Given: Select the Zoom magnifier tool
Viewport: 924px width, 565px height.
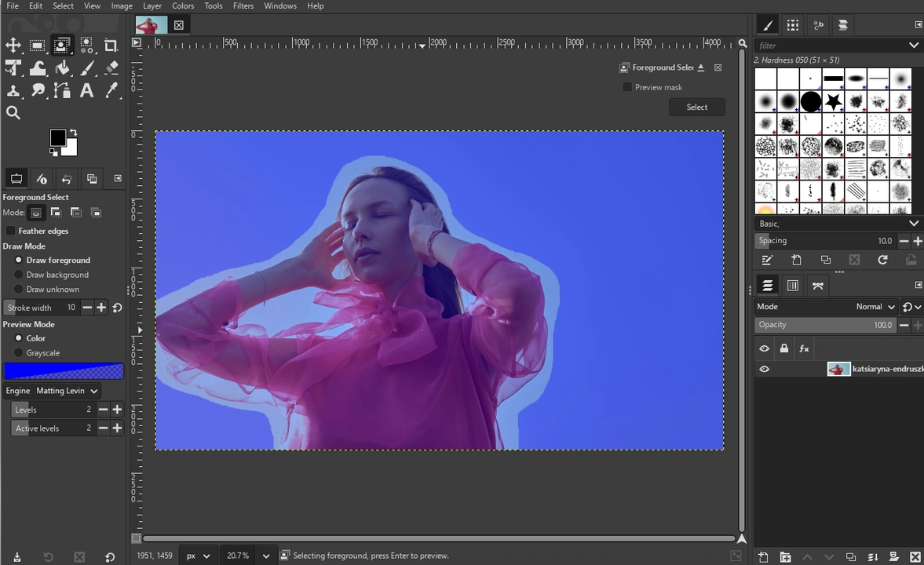Looking at the screenshot, I should [x=13, y=112].
